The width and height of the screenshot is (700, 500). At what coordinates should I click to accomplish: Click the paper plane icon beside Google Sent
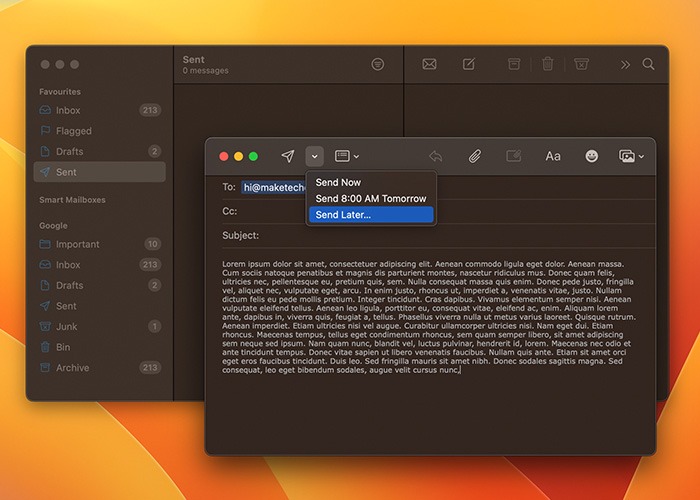tap(45, 306)
